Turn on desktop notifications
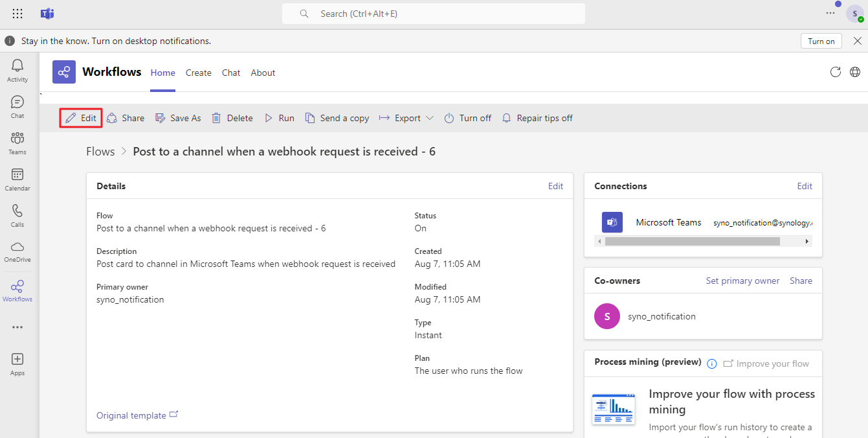 click(x=821, y=41)
